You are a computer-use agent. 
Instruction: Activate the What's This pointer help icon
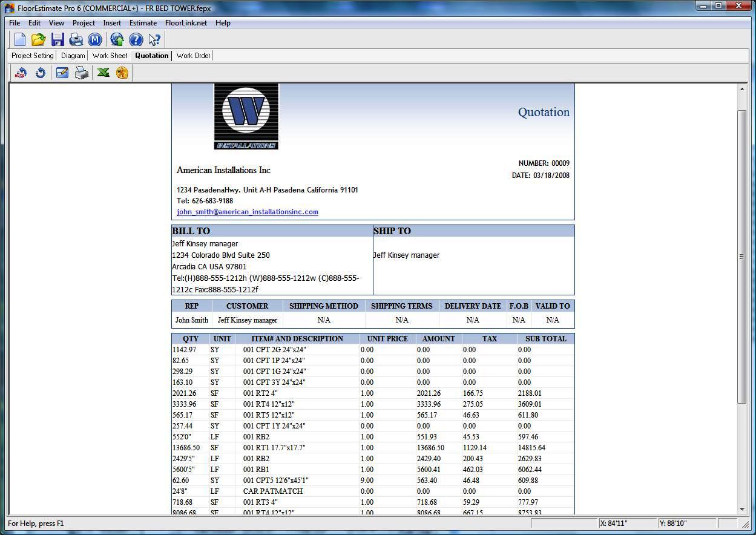[x=154, y=40]
